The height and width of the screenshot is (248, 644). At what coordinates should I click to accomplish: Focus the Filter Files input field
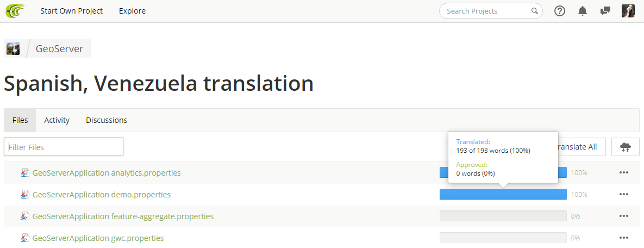pyautogui.click(x=64, y=147)
